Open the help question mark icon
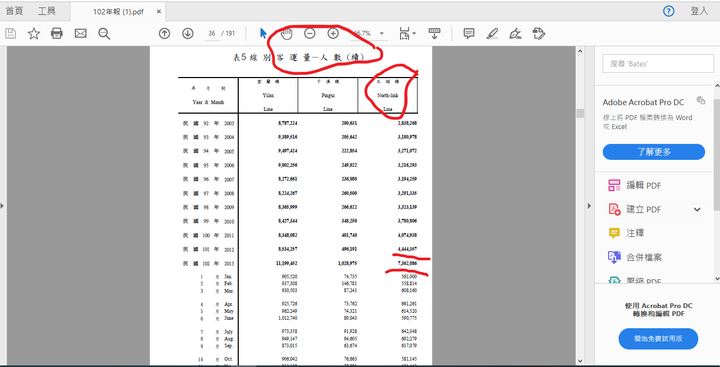The height and width of the screenshot is (367, 720). 669,11
